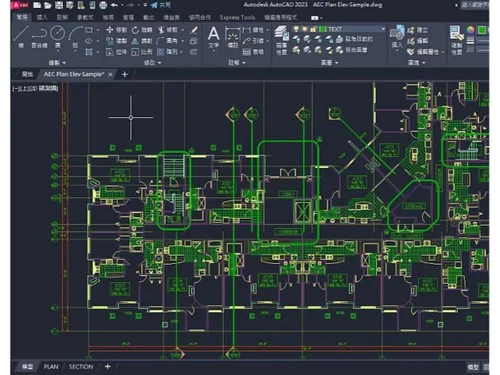Toggle TEXT layer on/off light bulb

pos(296,29)
